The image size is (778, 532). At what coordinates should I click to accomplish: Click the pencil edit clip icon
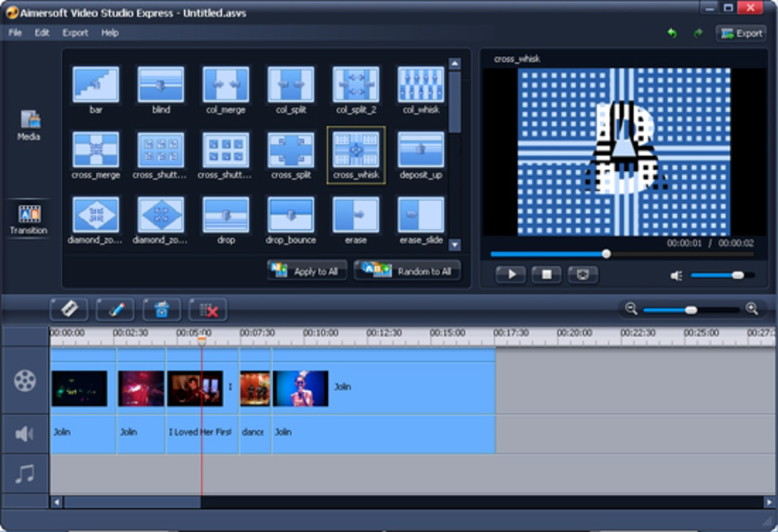pyautogui.click(x=114, y=309)
